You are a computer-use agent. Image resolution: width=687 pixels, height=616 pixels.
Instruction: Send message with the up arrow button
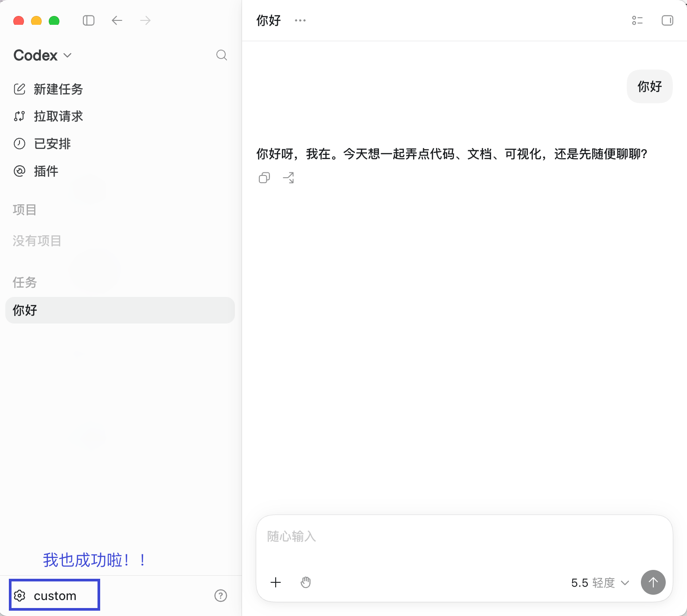[653, 582]
